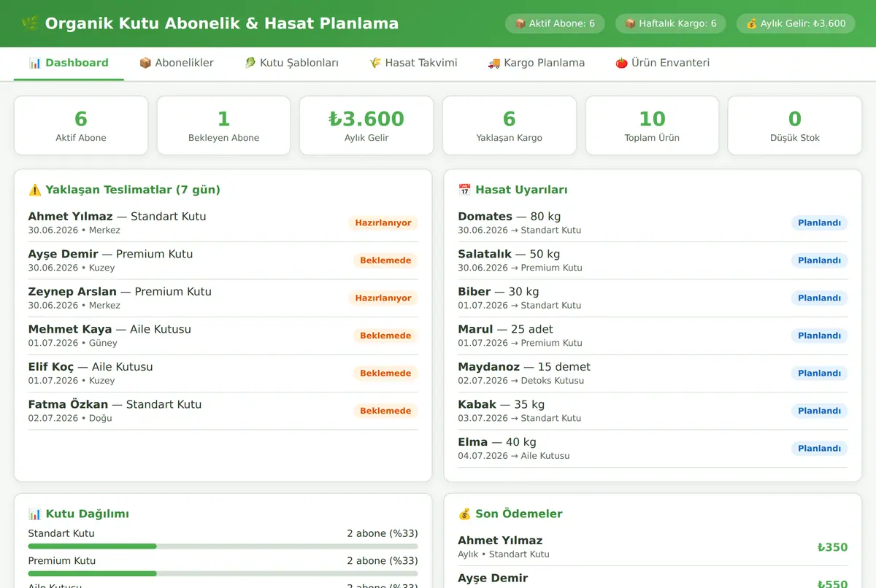Image resolution: width=876 pixels, height=588 pixels.
Task: Click the money bag icon beside Son Ödemeler
Action: [464, 514]
